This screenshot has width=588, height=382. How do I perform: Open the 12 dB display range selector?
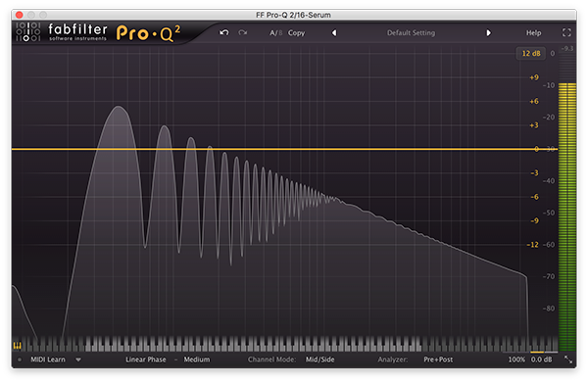[x=531, y=53]
